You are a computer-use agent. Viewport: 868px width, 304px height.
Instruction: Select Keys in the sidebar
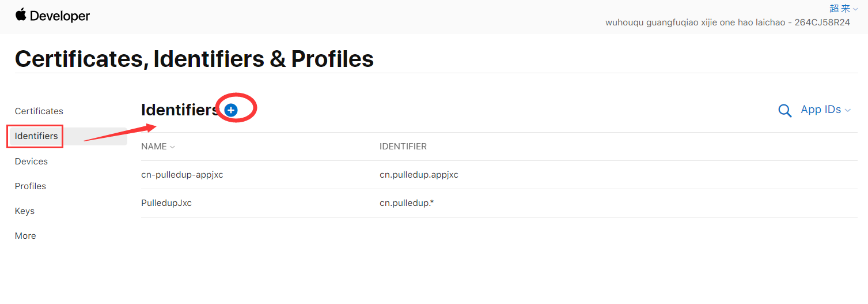25,211
